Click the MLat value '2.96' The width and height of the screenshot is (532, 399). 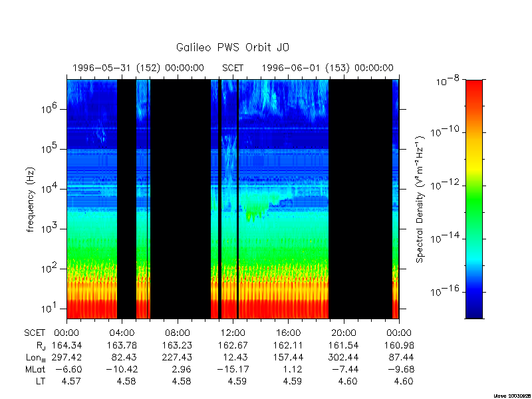(x=182, y=369)
